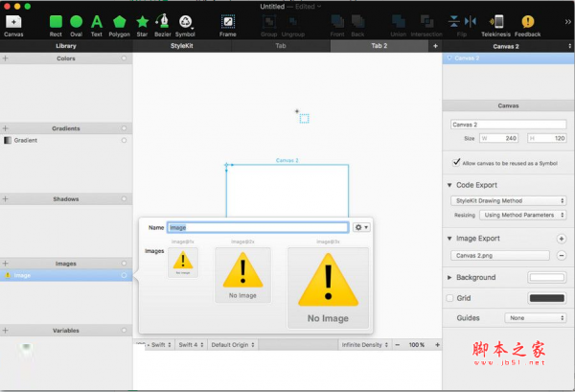The width and height of the screenshot is (575, 392).
Task: Click the Grid color swatch
Action: coord(546,298)
